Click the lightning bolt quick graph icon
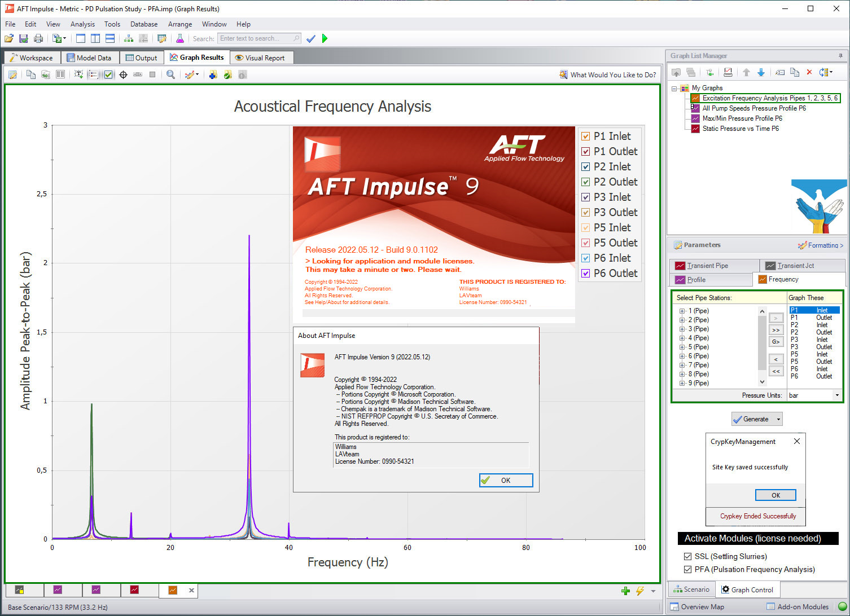 coord(640,591)
